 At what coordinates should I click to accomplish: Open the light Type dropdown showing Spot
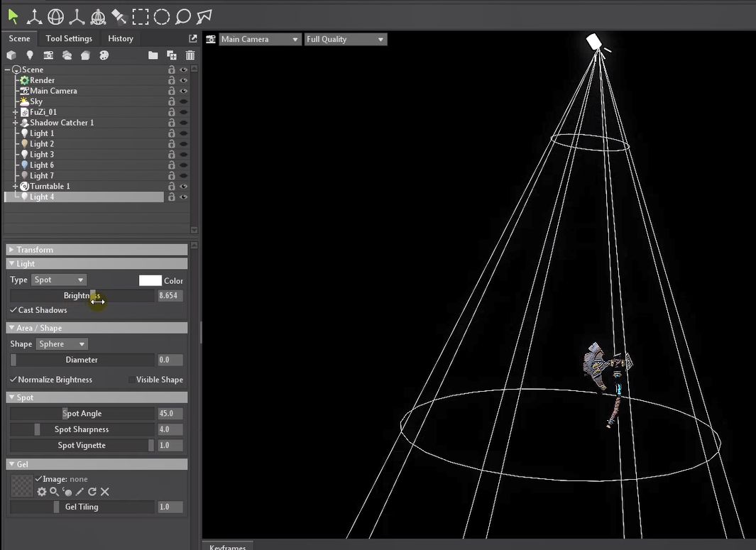coord(59,280)
